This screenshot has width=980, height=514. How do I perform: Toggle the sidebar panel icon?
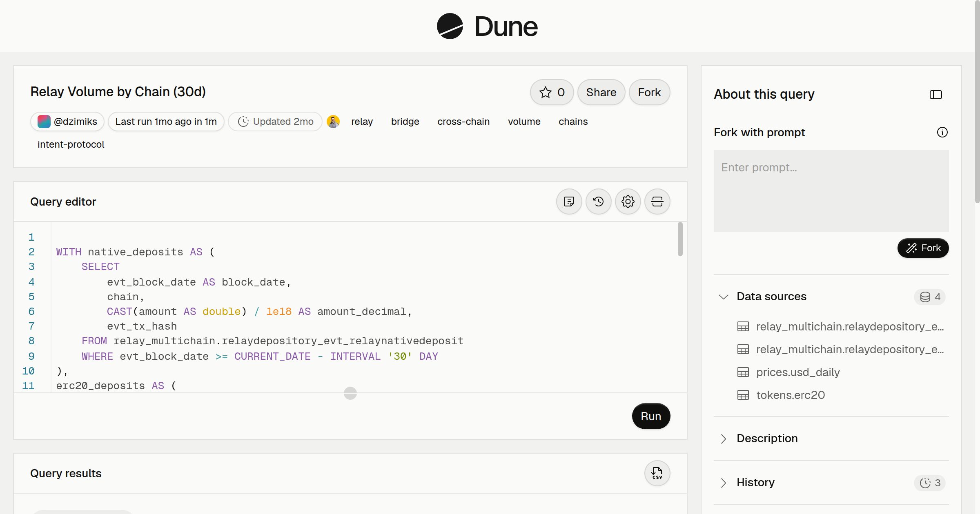[x=935, y=95]
